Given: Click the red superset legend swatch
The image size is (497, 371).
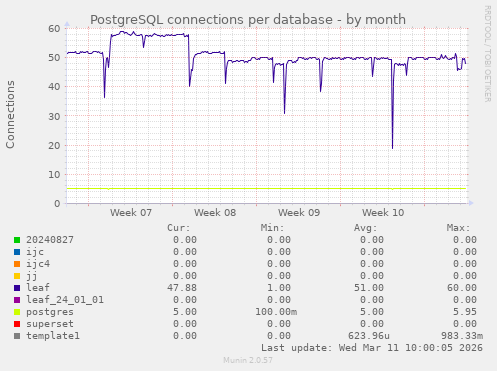Looking at the screenshot, I should coord(17,324).
